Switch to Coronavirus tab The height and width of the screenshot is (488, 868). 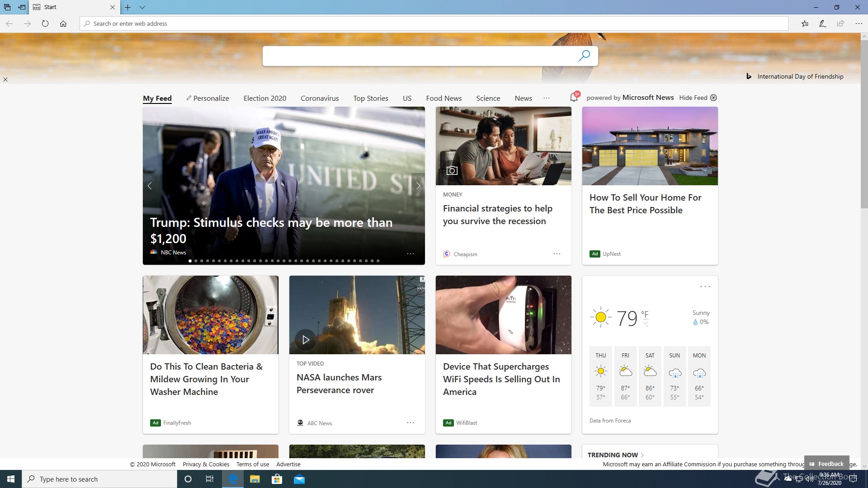click(320, 98)
